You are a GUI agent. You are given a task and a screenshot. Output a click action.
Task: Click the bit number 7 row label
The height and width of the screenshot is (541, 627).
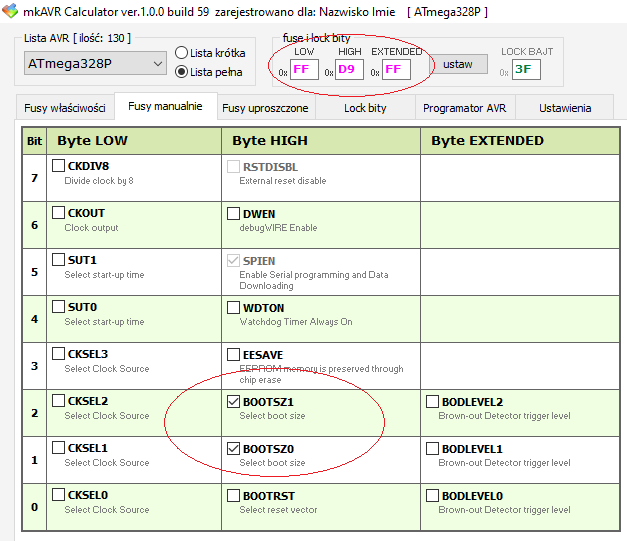click(34, 178)
